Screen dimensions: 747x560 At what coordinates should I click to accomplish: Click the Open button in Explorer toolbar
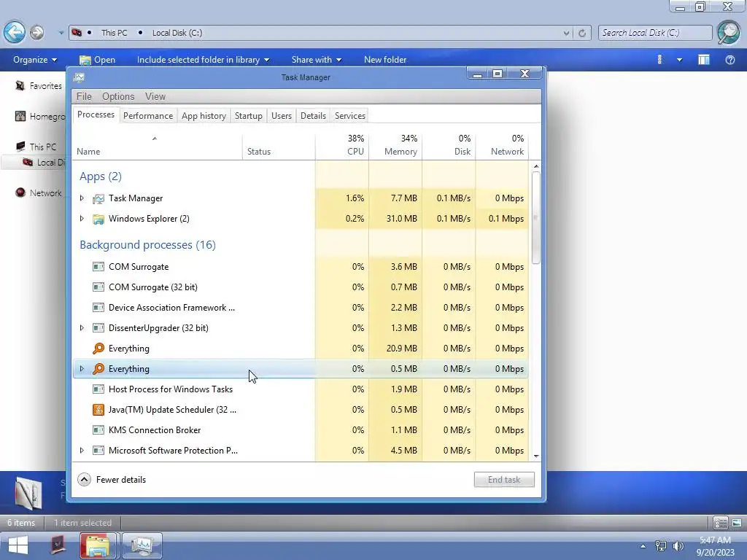(x=98, y=60)
